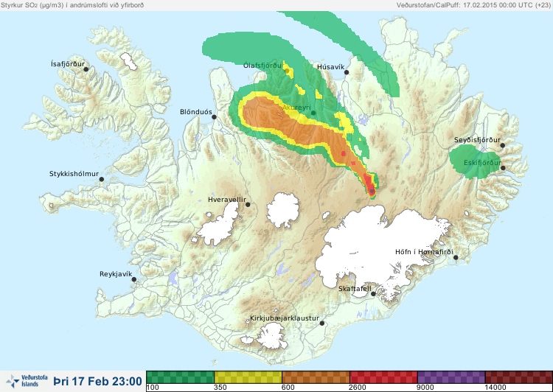Screen dimensions: 553x392
Task: Click the Ísafjörður label text
Action: coord(68,64)
